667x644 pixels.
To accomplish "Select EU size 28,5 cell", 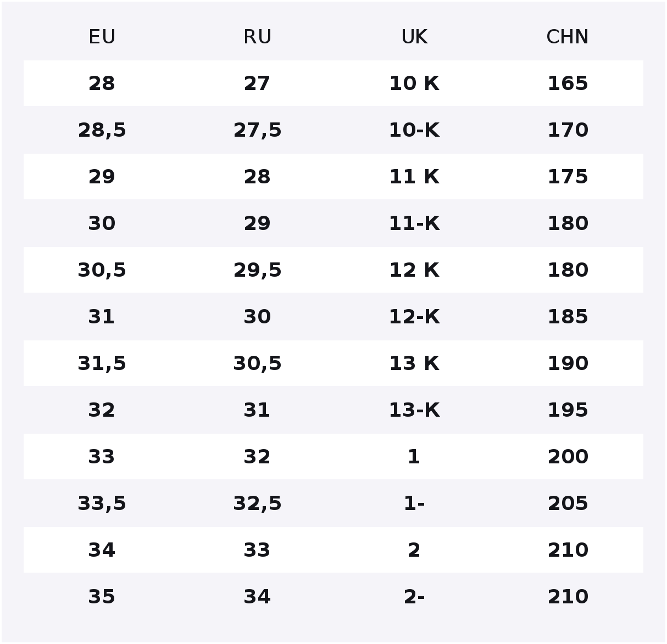I will pos(102,130).
